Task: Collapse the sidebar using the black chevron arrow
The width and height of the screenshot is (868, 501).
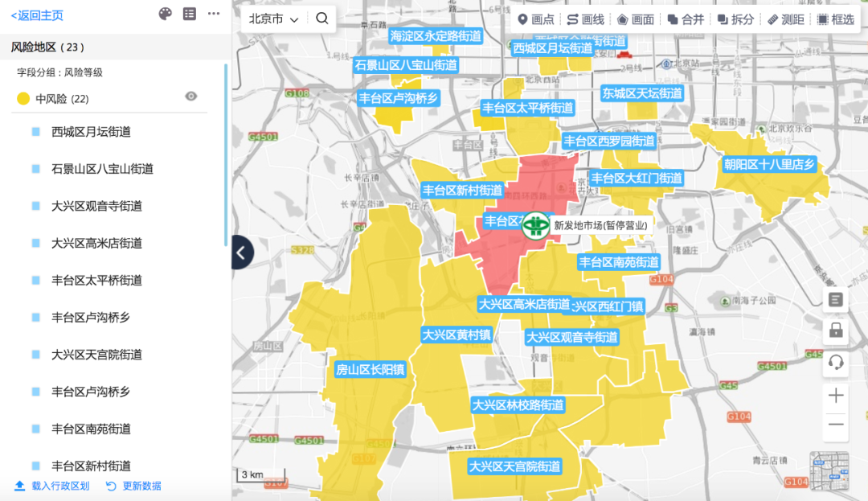Action: point(240,253)
